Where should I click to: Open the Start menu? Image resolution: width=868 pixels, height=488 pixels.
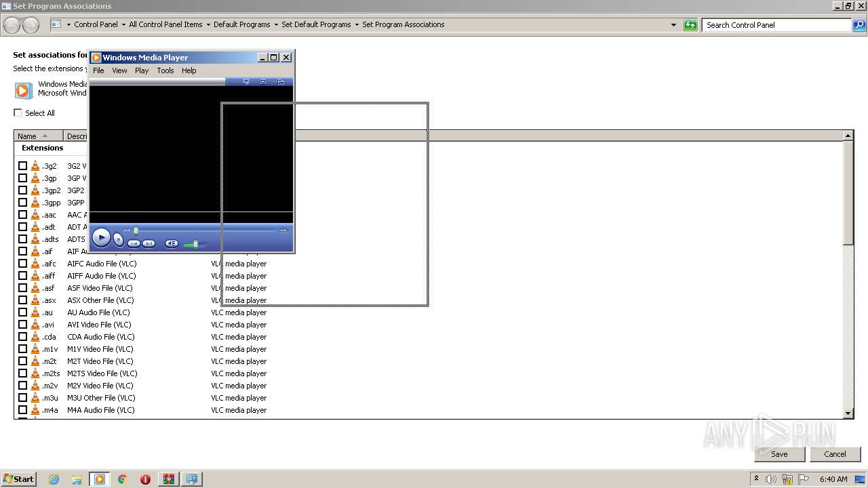click(18, 479)
